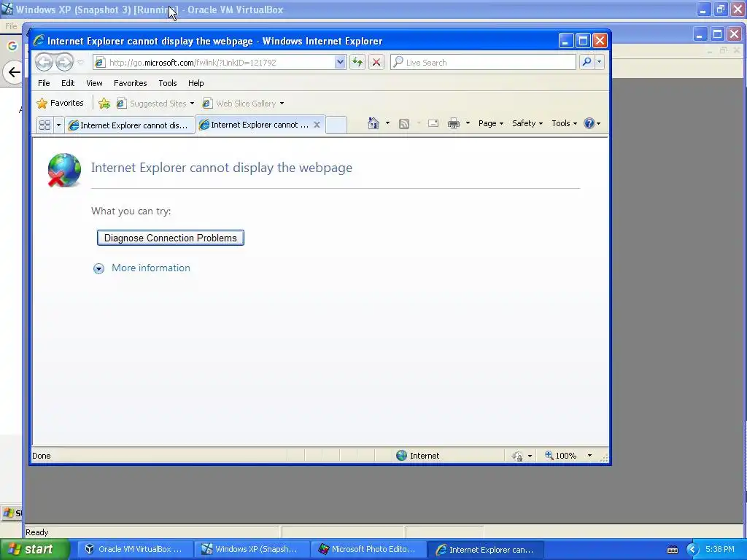Click the Help question mark icon
Screen dimensions: 747x560
pos(589,123)
